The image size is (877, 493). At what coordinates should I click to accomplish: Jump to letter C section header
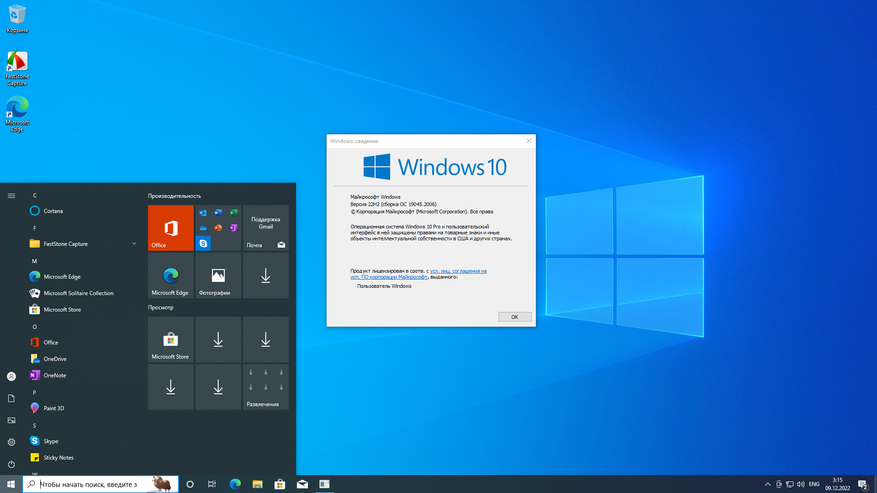point(35,195)
